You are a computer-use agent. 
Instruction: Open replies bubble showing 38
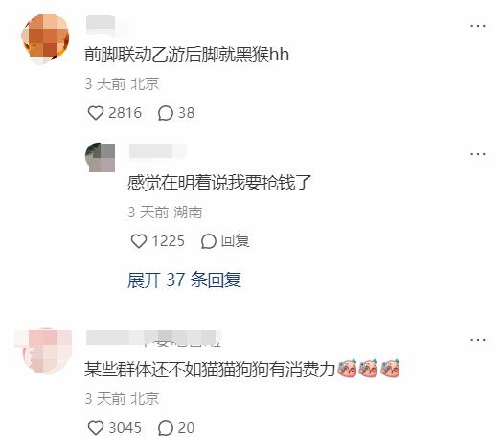[166, 113]
